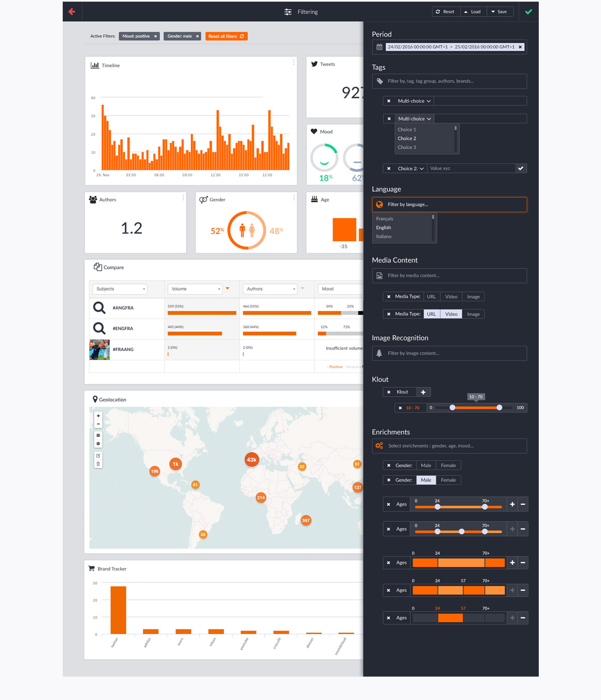
Task: Click the rectangle draw tool on the Geolocation map
Action: (98, 435)
